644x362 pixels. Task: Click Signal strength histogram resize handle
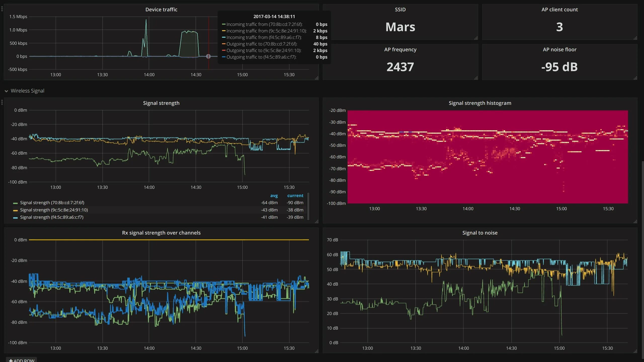pyautogui.click(x=635, y=221)
